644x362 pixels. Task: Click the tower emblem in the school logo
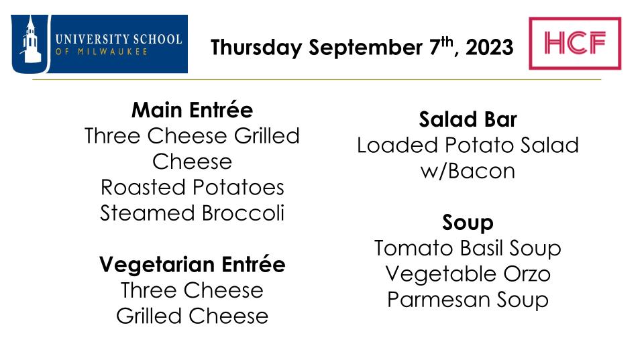(x=30, y=40)
